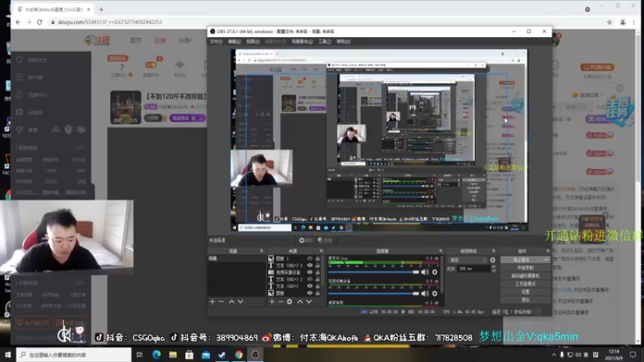This screenshot has width=644, height=362.
Task: Show hidden icons in system tray
Action: point(554,355)
